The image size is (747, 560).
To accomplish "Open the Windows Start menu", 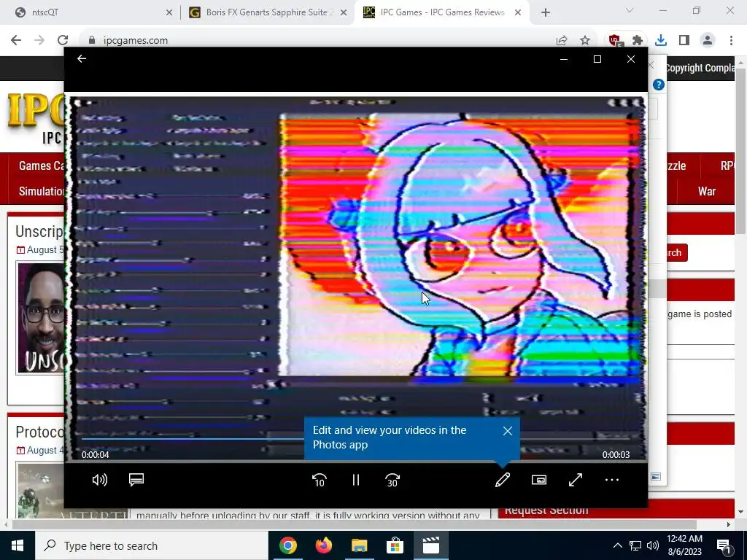I will [x=18, y=545].
